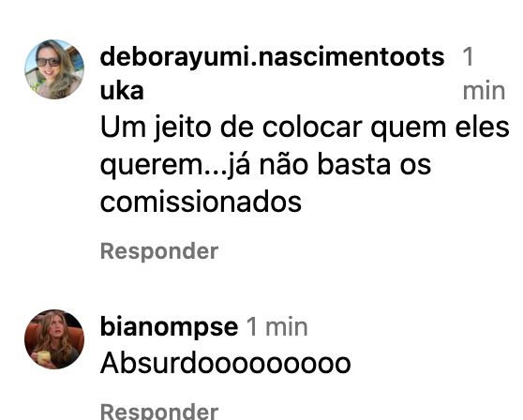
Task: Click the '1 min' timestamp beside bianompse
Action: [276, 327]
